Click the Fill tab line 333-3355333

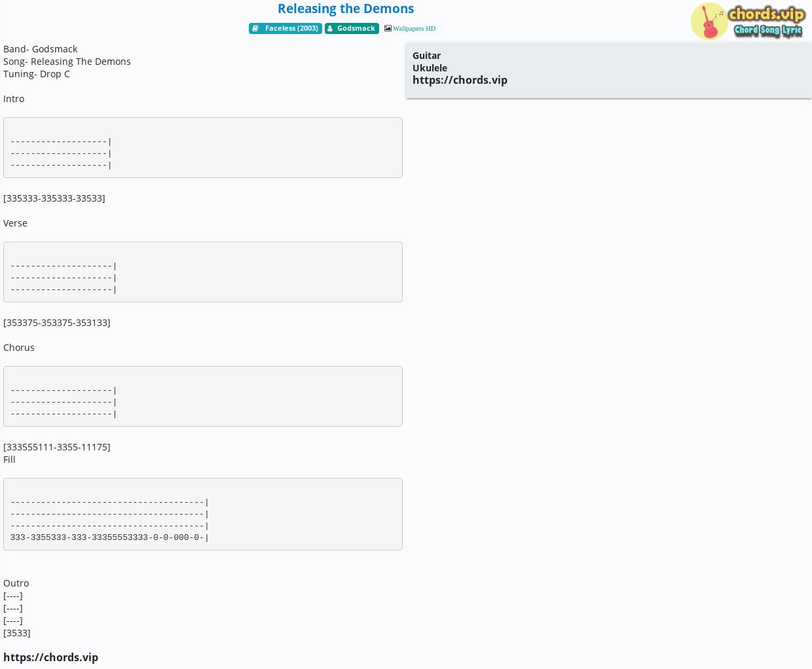109,537
